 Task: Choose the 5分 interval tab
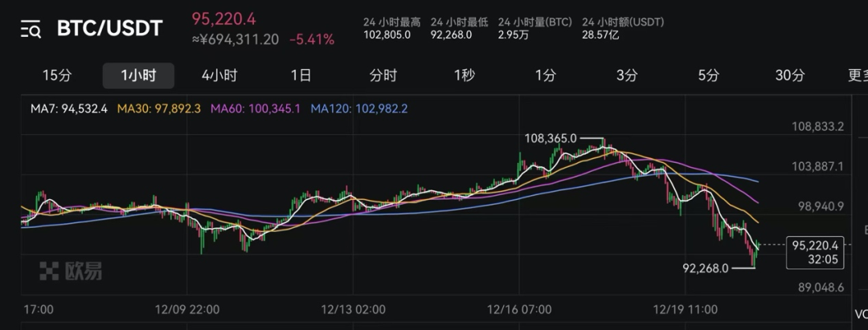coord(708,75)
